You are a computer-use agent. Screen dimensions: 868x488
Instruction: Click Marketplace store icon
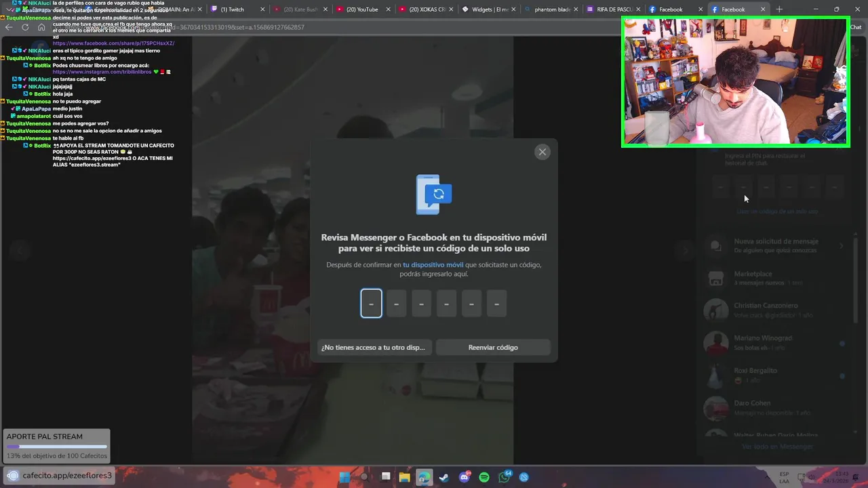715,278
